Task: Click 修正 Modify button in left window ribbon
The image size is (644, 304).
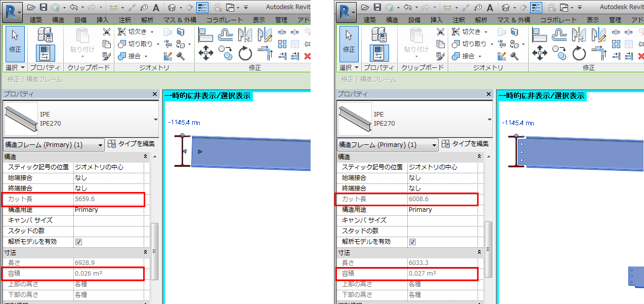Action: pos(15,44)
